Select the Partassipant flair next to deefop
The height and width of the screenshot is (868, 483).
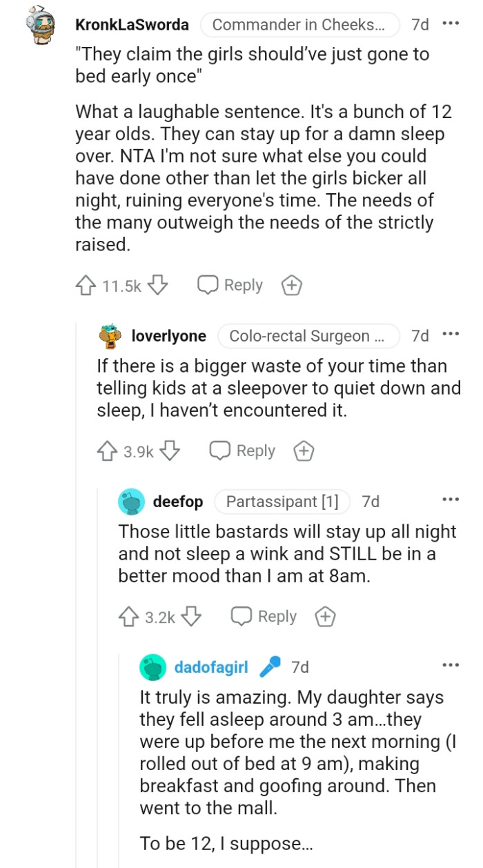(282, 502)
